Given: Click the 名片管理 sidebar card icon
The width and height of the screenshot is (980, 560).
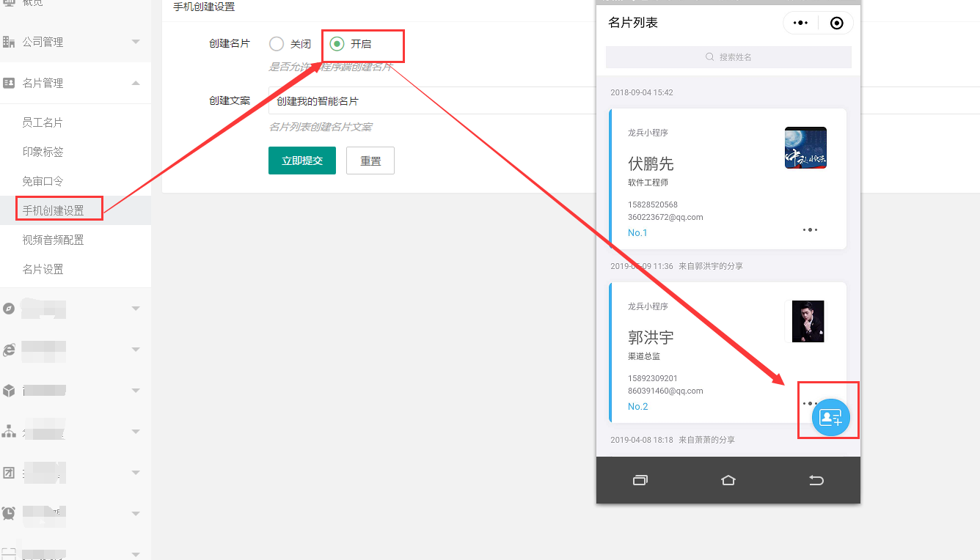Looking at the screenshot, I should click(9, 83).
